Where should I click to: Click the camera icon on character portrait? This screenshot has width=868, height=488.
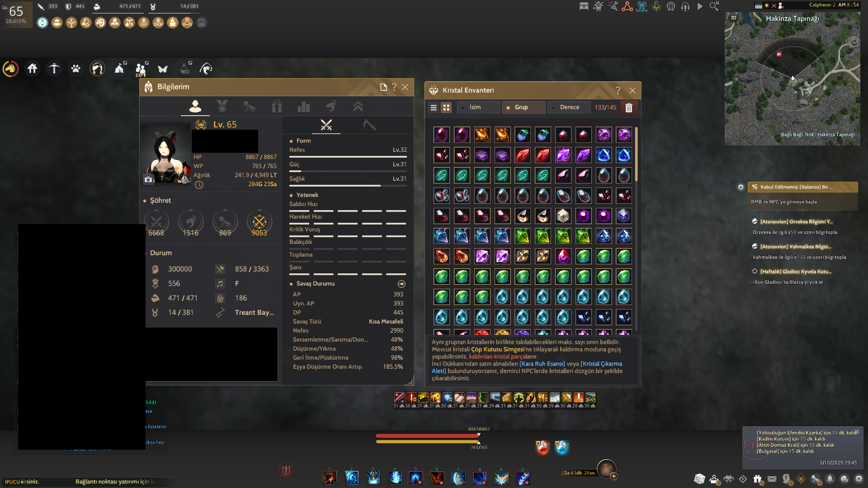[x=148, y=179]
